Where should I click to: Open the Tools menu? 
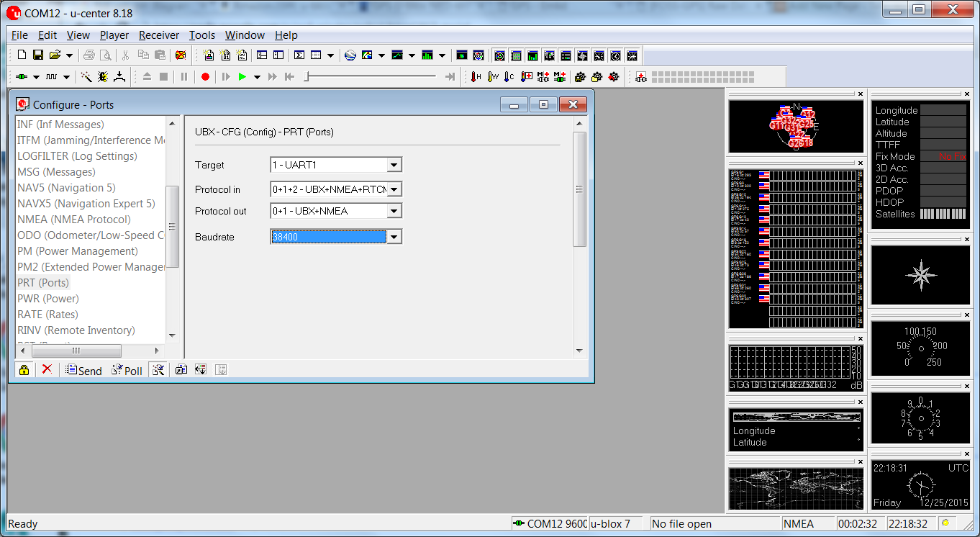coord(202,35)
